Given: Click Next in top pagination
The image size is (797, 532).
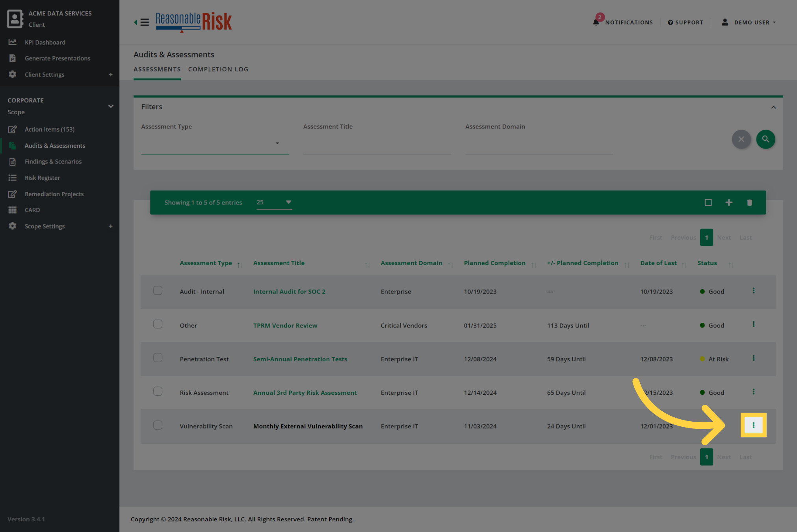Looking at the screenshot, I should (x=724, y=238).
